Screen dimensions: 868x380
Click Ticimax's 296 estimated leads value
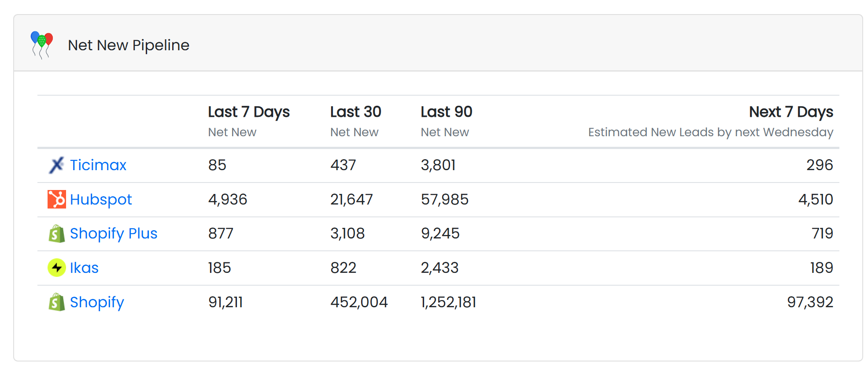(819, 165)
